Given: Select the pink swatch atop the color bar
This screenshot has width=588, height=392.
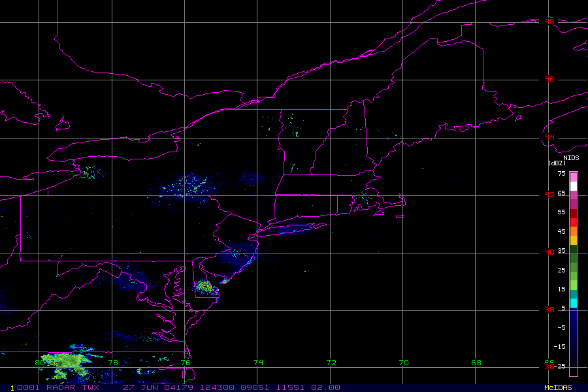Looking at the screenshot, I should click(x=574, y=177).
